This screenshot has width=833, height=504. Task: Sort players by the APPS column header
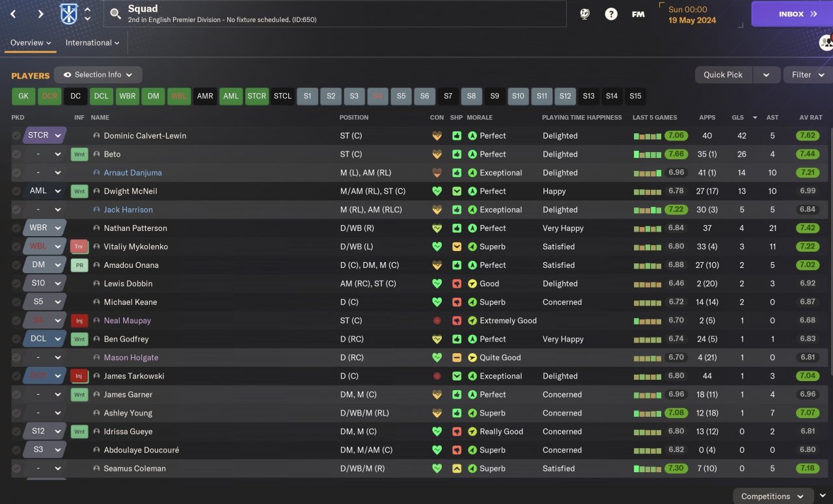click(707, 118)
